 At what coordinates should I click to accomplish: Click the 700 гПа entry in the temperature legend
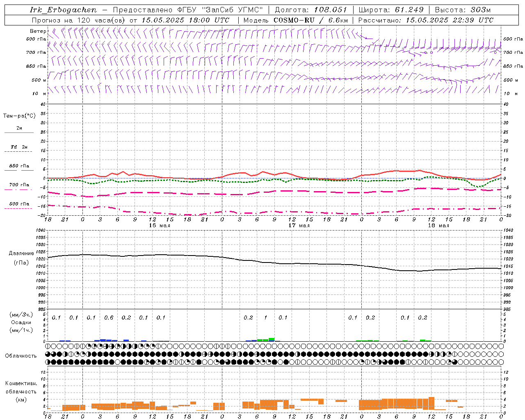click(x=19, y=185)
